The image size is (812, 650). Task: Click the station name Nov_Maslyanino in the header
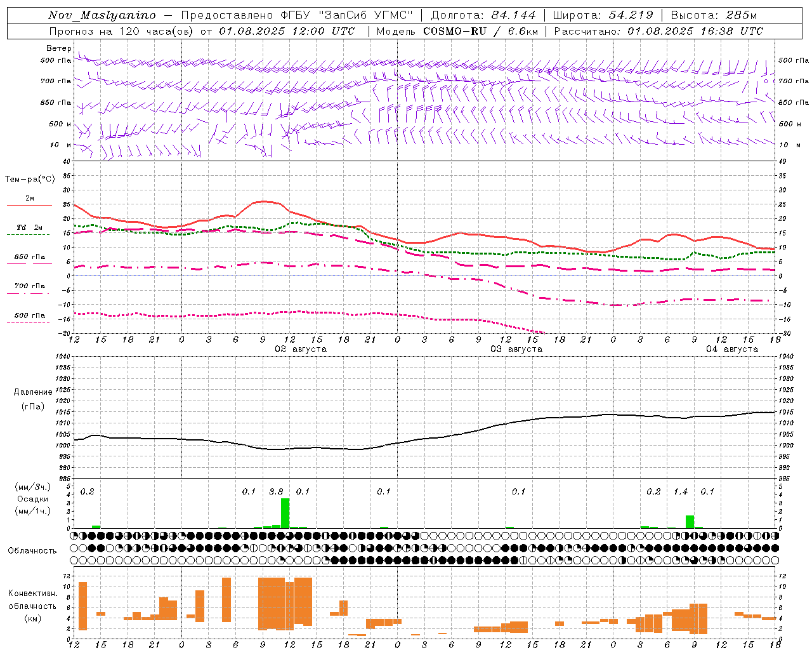coord(102,15)
